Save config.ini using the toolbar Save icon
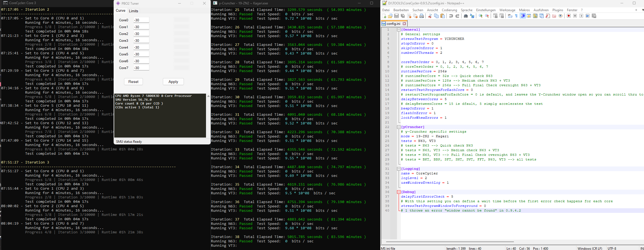This screenshot has height=250, width=644. (396, 16)
